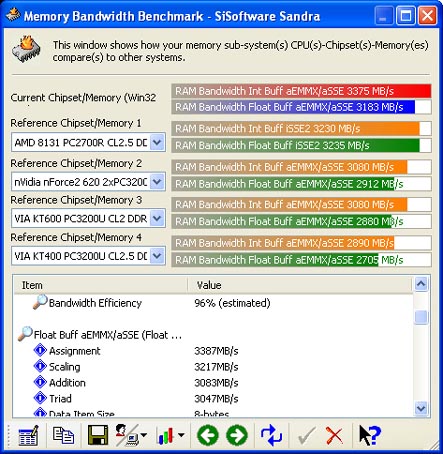Open the options table icon in toolbar
Image resolution: width=443 pixels, height=454 pixels.
coord(28,435)
